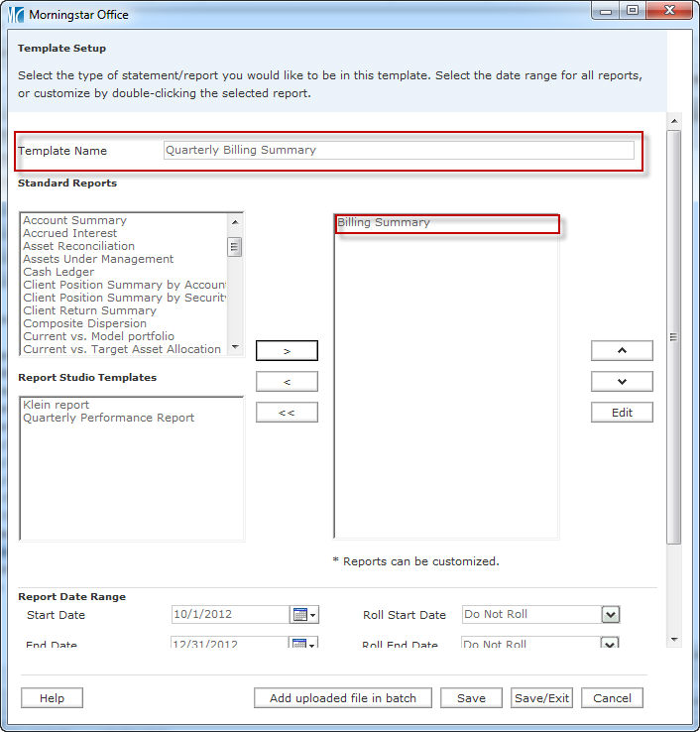The width and height of the screenshot is (700, 732).
Task: Click the Morningstar Office title bar icon
Action: point(15,15)
